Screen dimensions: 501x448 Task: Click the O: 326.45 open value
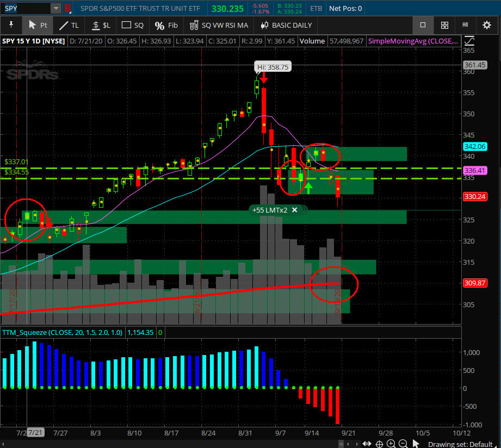tap(122, 41)
